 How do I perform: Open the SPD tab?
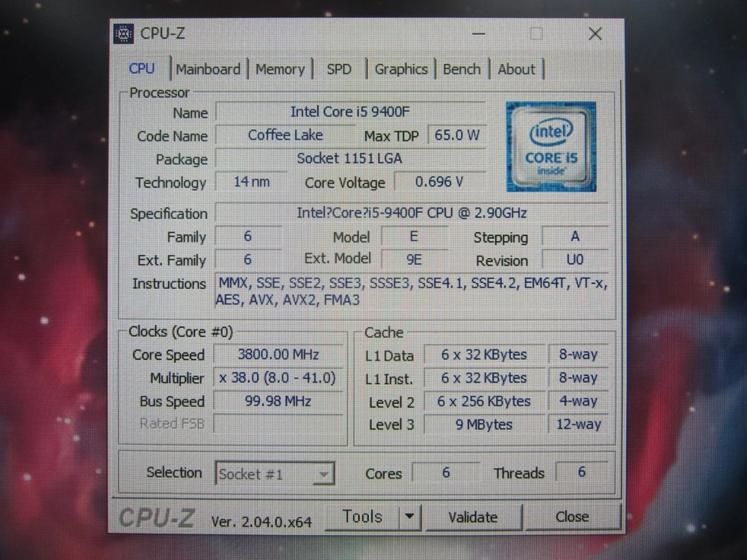tap(338, 69)
